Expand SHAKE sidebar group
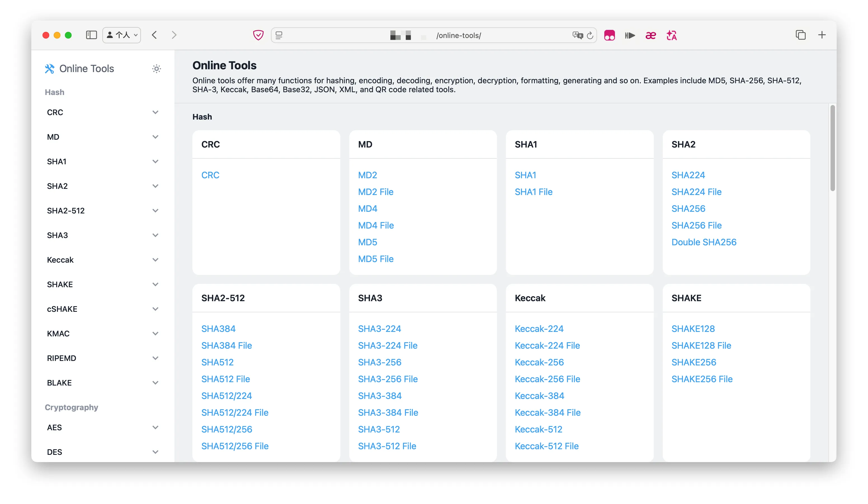Screen dimensions: 868x504 [x=102, y=284]
